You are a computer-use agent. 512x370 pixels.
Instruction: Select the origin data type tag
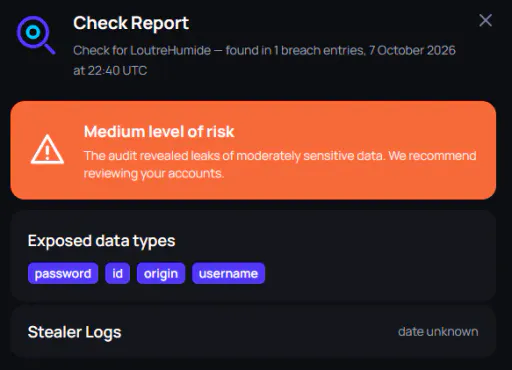(x=161, y=273)
